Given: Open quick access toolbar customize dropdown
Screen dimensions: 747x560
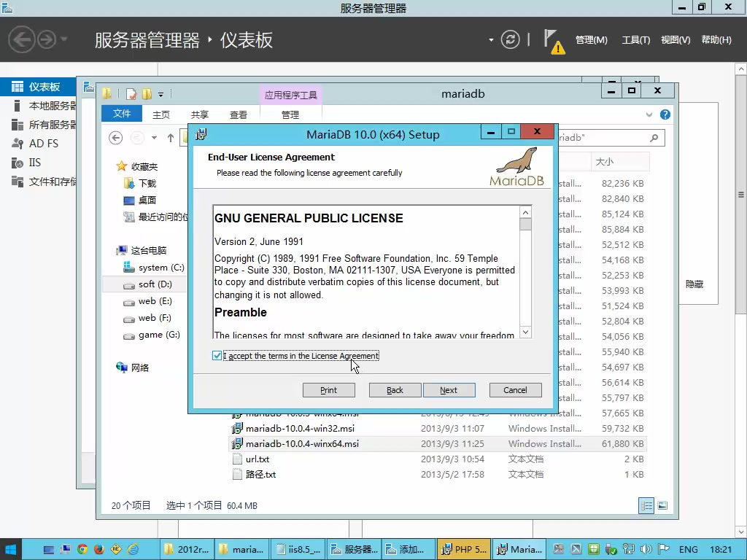Looking at the screenshot, I should tap(161, 94).
